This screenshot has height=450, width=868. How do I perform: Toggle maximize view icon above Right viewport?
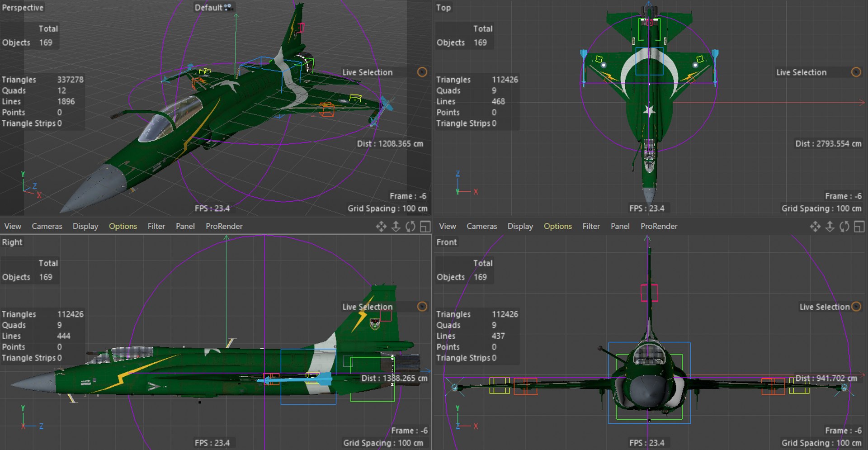pos(425,227)
